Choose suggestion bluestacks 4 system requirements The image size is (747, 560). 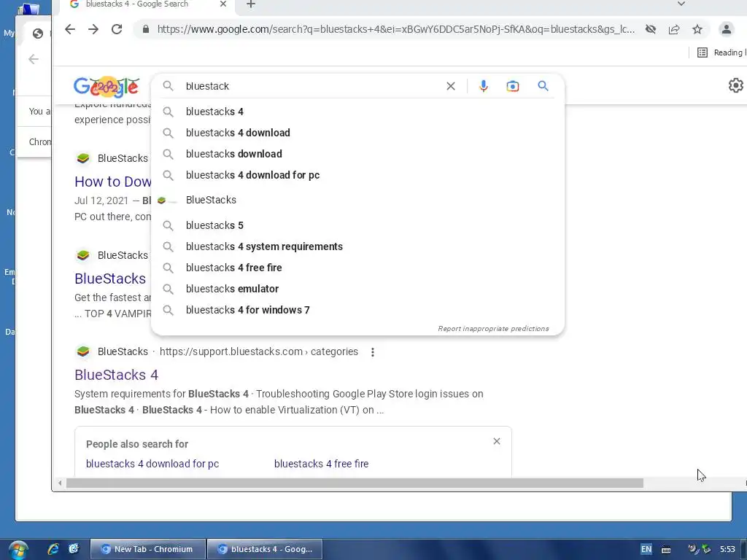[x=357, y=246]
